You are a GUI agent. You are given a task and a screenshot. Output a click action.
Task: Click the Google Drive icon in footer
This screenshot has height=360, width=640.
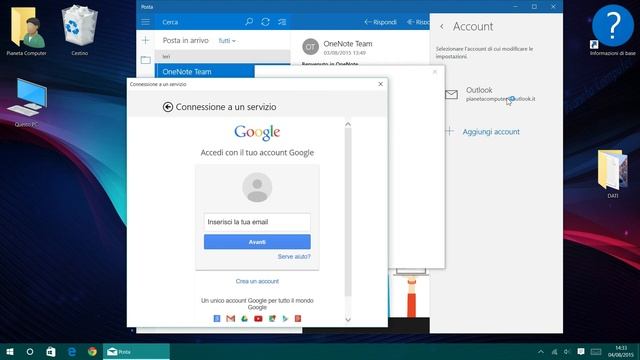[244, 318]
